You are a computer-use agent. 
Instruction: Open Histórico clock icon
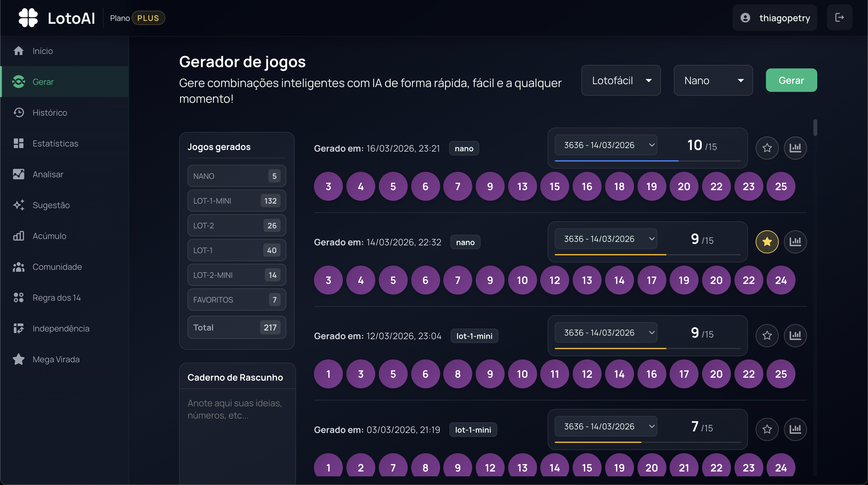tap(19, 112)
